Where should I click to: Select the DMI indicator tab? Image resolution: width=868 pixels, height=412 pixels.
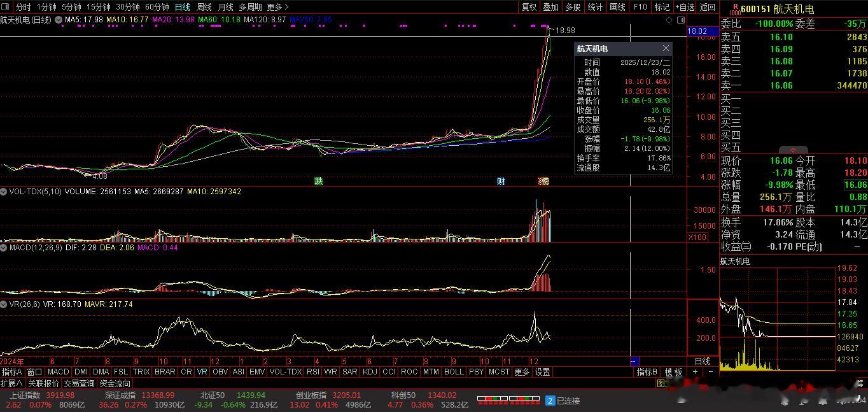[81, 372]
